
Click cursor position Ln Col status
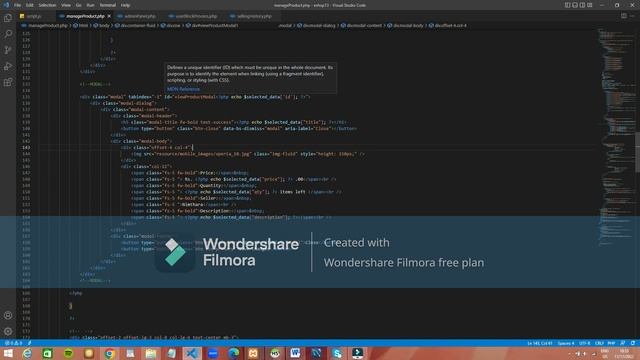tap(540, 343)
